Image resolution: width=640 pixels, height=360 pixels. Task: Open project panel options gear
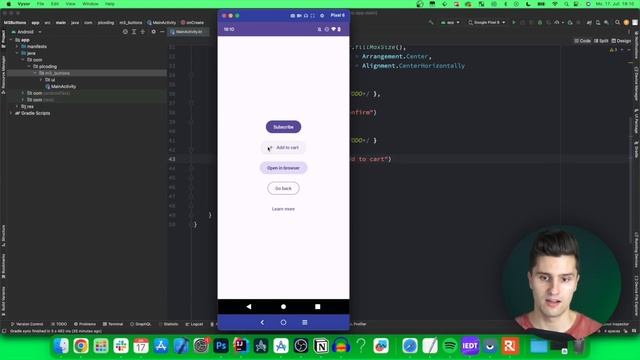point(153,31)
